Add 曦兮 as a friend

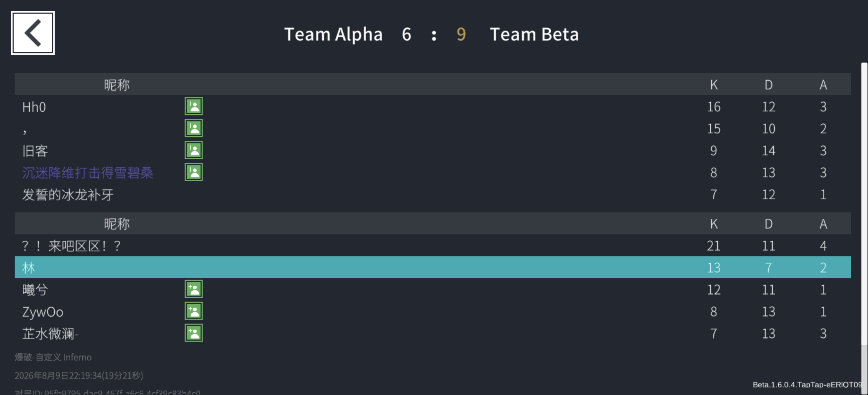pos(193,289)
